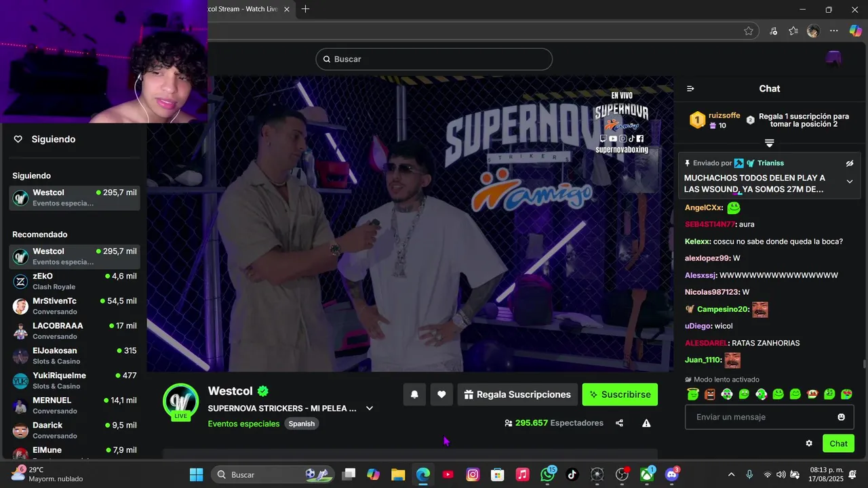Open a new browser tab

coord(305,9)
